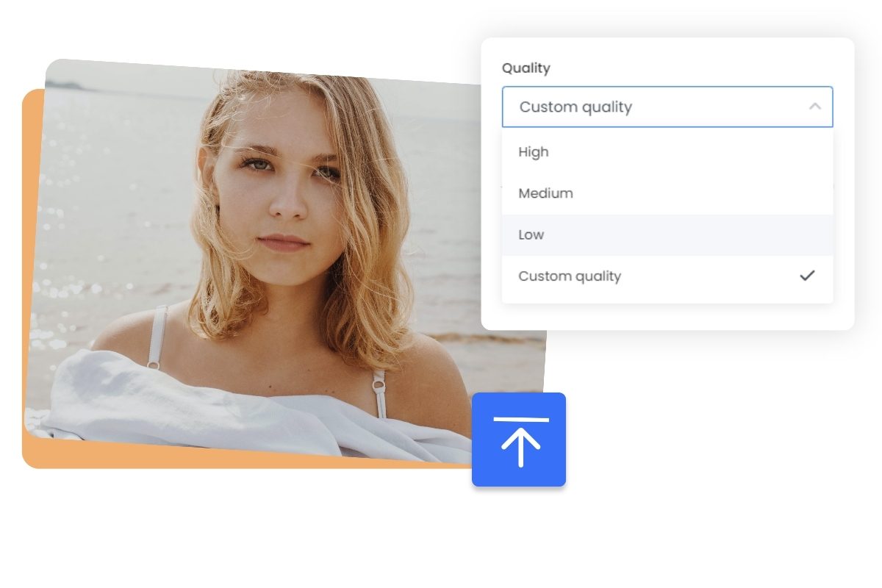Viewport: 882px width, 588px height.
Task: Click the blue upload icon button
Action: [x=519, y=439]
